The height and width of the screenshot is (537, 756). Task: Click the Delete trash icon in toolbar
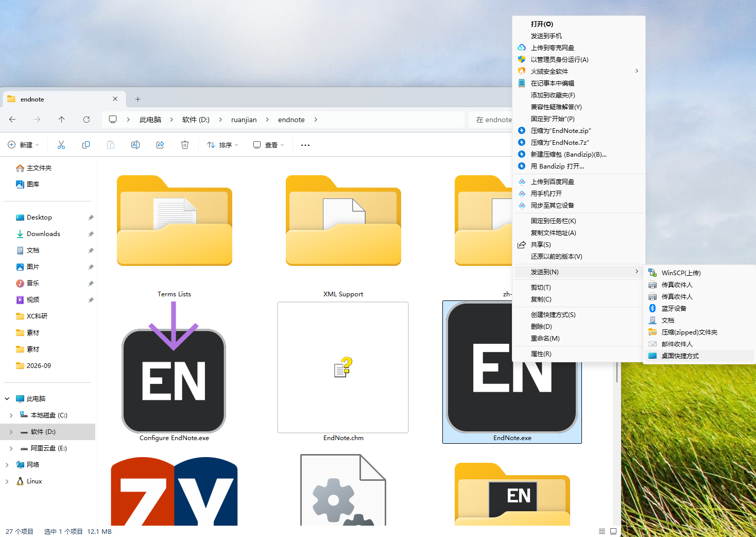(x=185, y=145)
